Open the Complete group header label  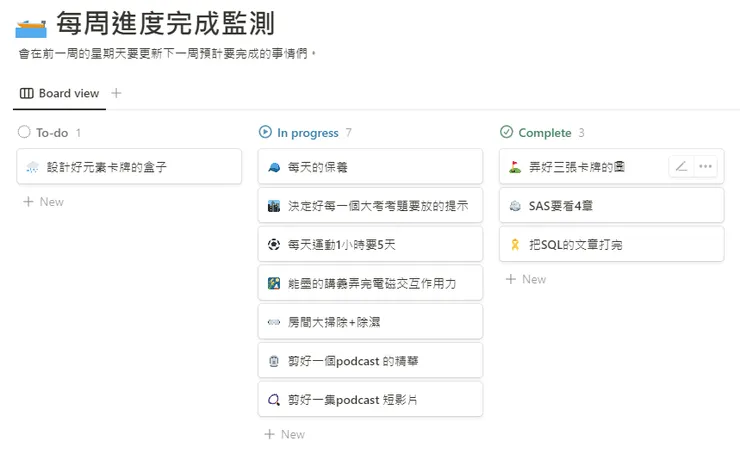click(x=545, y=132)
